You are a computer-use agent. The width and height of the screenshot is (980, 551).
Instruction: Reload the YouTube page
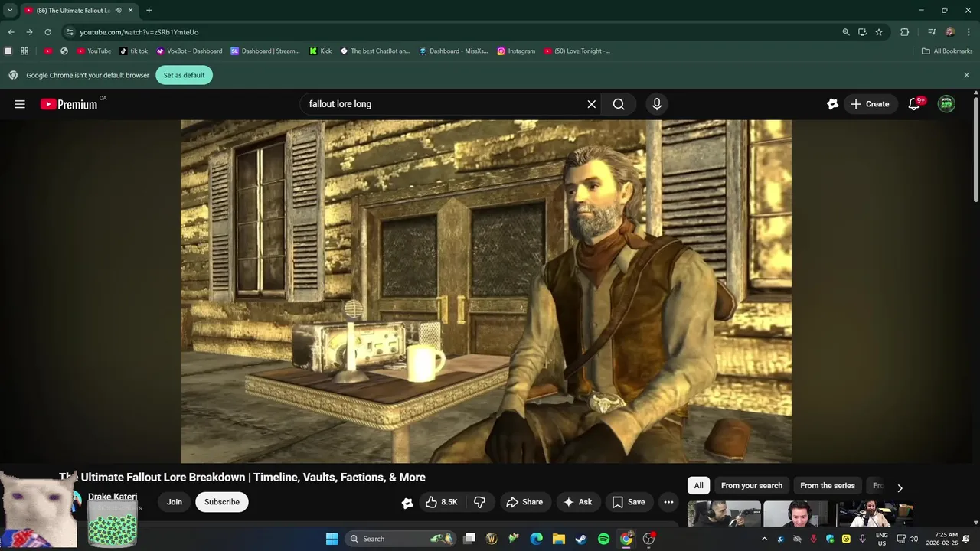pos(47,32)
